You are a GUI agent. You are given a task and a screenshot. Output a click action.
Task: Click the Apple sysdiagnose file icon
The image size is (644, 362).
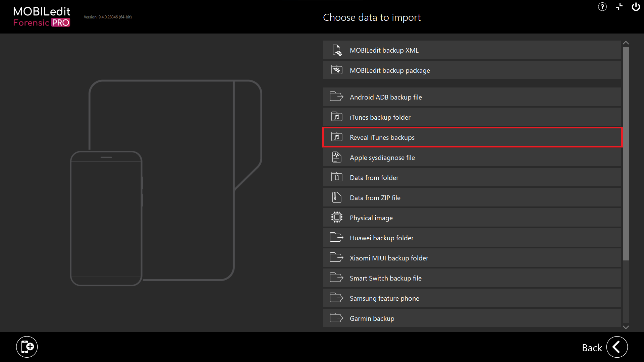pyautogui.click(x=337, y=157)
